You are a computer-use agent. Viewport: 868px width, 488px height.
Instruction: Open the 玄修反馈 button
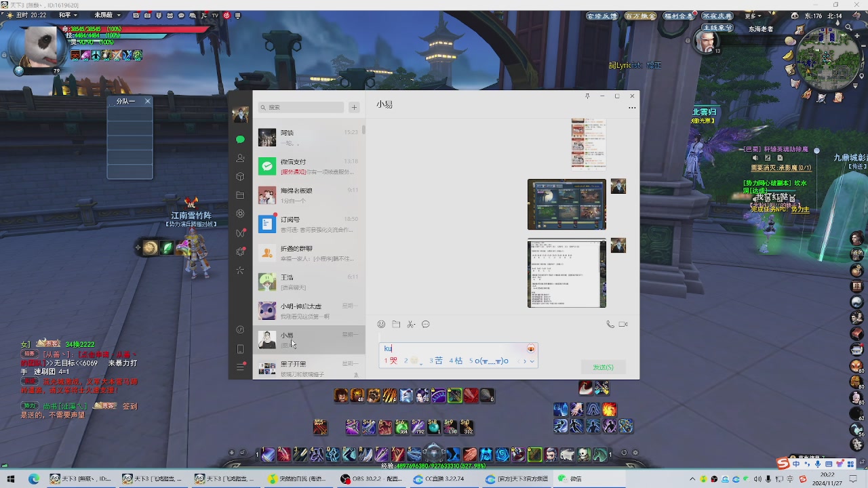point(601,16)
